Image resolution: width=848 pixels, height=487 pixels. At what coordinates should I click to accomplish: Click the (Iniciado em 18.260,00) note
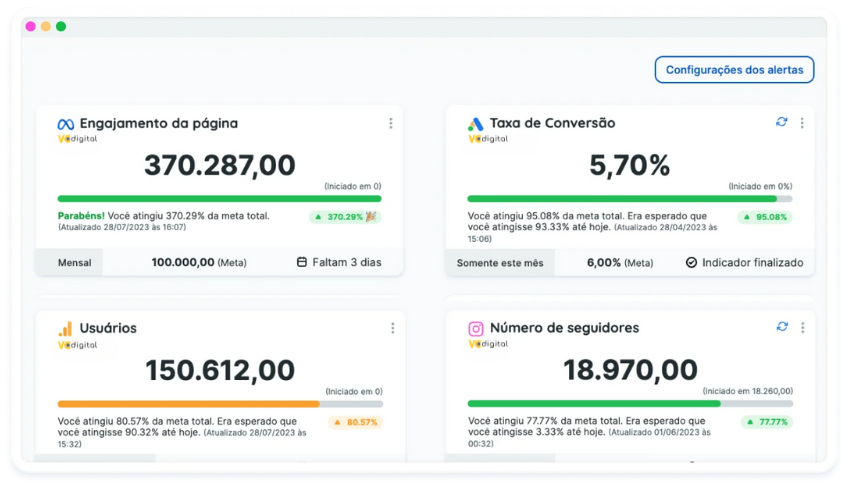click(747, 391)
